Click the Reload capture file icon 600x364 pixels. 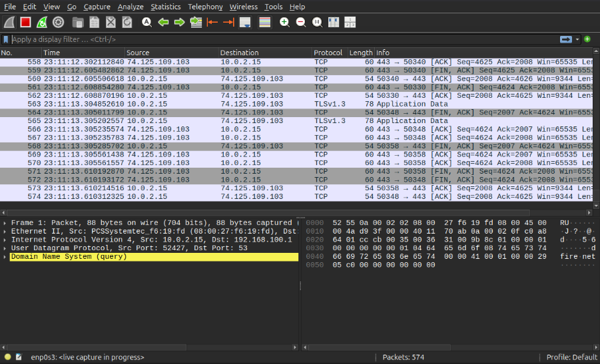click(x=127, y=23)
